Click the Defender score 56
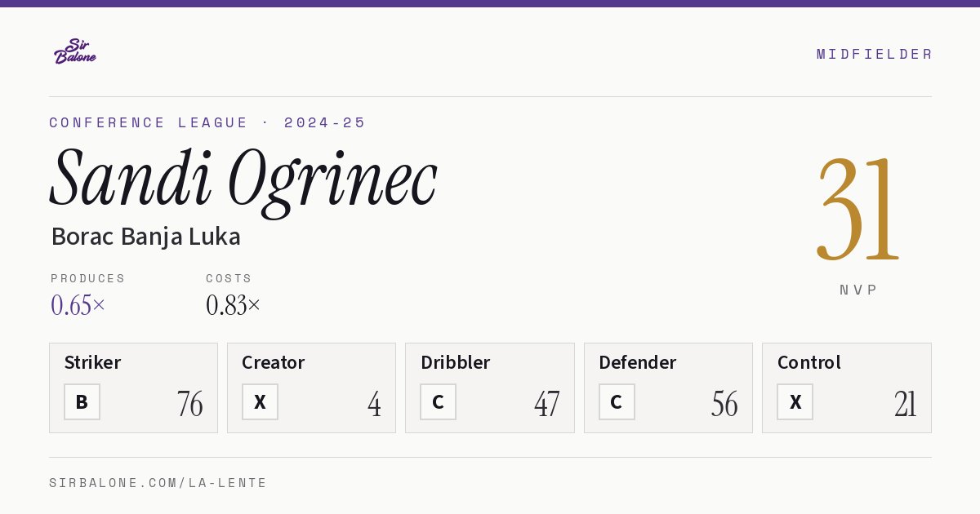The height and width of the screenshot is (514, 980). [724, 404]
